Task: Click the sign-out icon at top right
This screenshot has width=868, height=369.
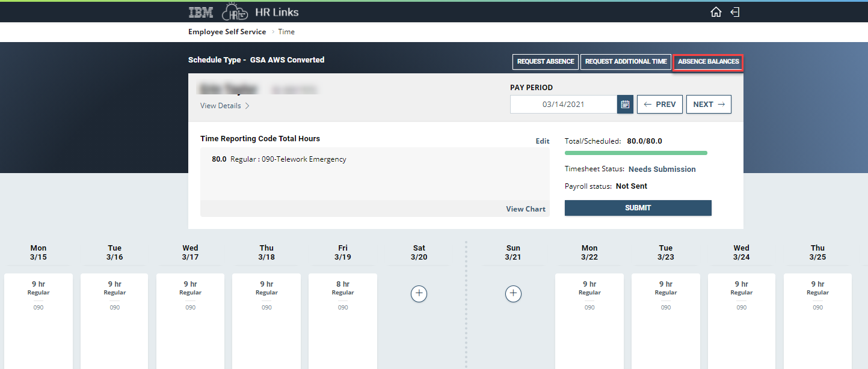Action: click(734, 11)
